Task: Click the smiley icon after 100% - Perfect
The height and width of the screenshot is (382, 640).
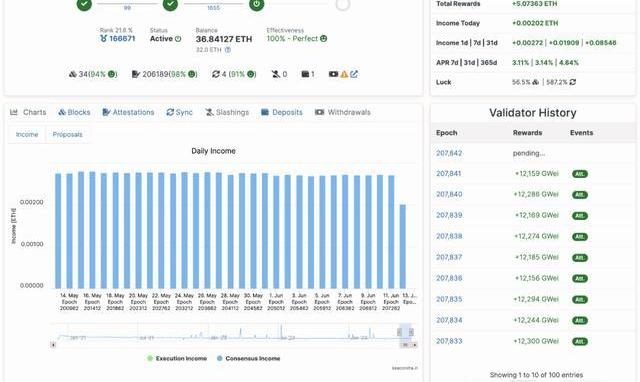Action: click(x=324, y=38)
